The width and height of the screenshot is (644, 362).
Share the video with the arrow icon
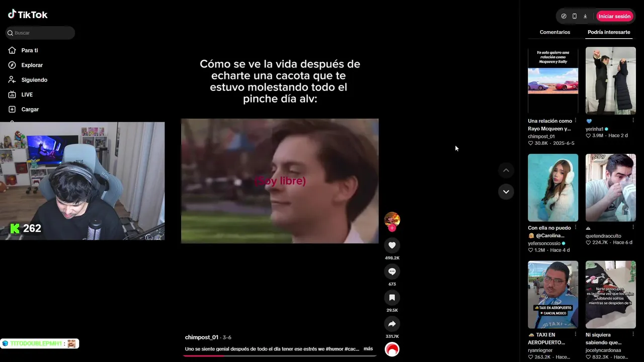392,324
